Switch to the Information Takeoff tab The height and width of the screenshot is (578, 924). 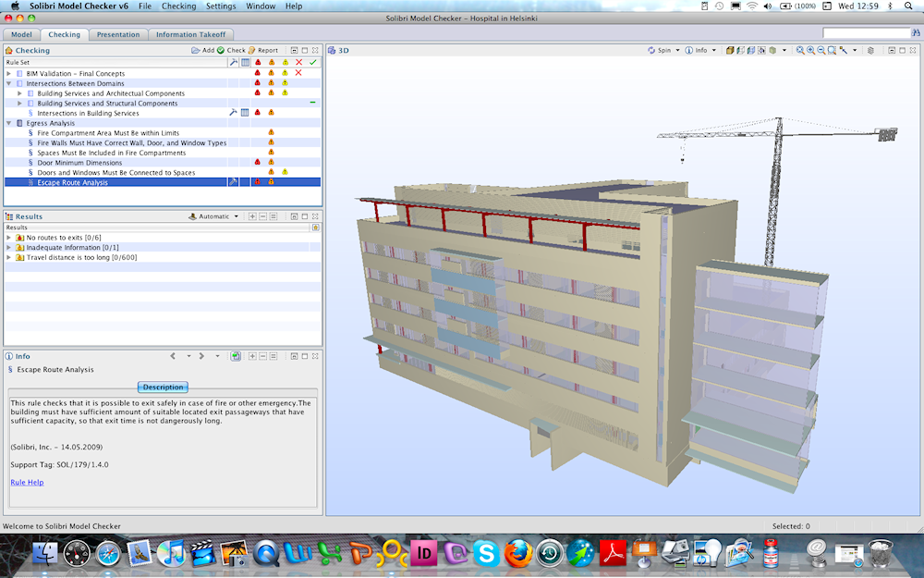(x=189, y=34)
